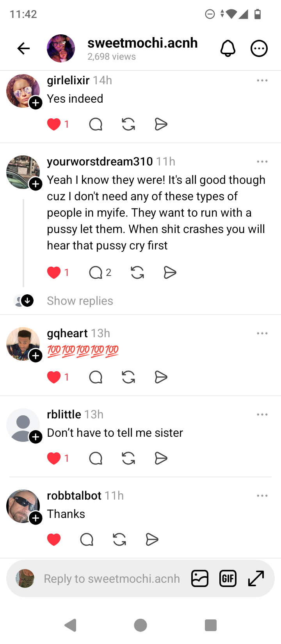Attach an image to the reply
This screenshot has height=644, width=281.
point(200,578)
